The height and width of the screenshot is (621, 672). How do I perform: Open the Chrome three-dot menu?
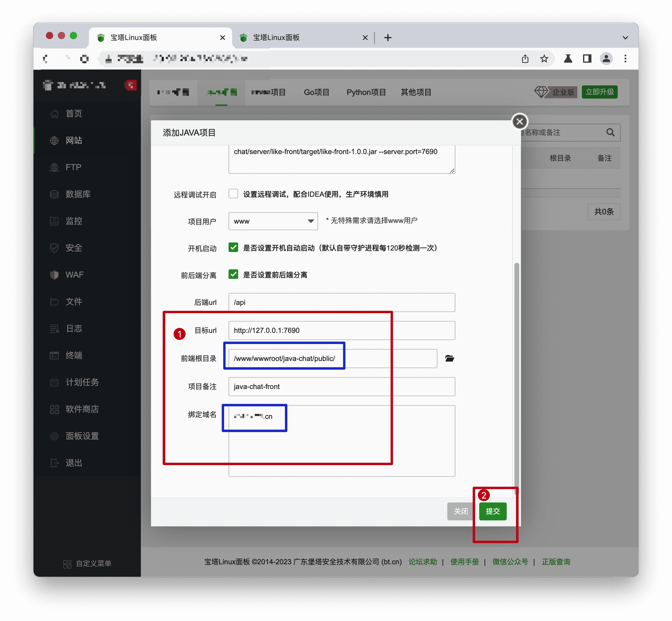(x=625, y=59)
